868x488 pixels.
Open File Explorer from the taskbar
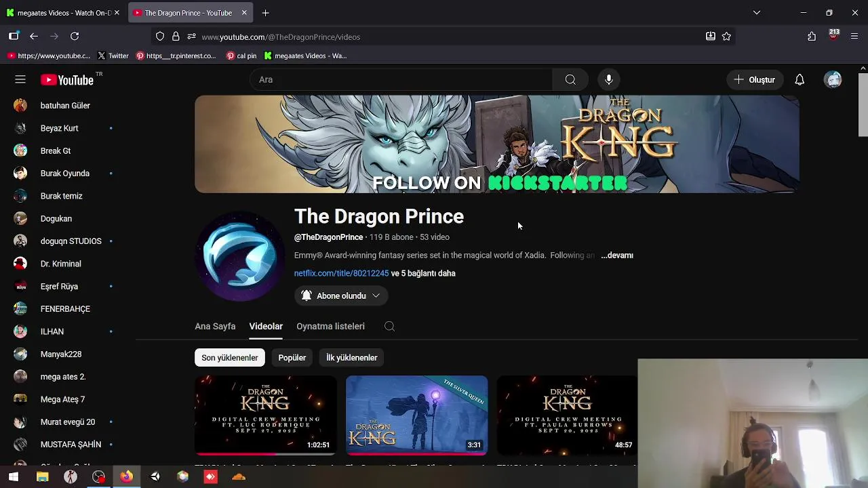(42, 477)
